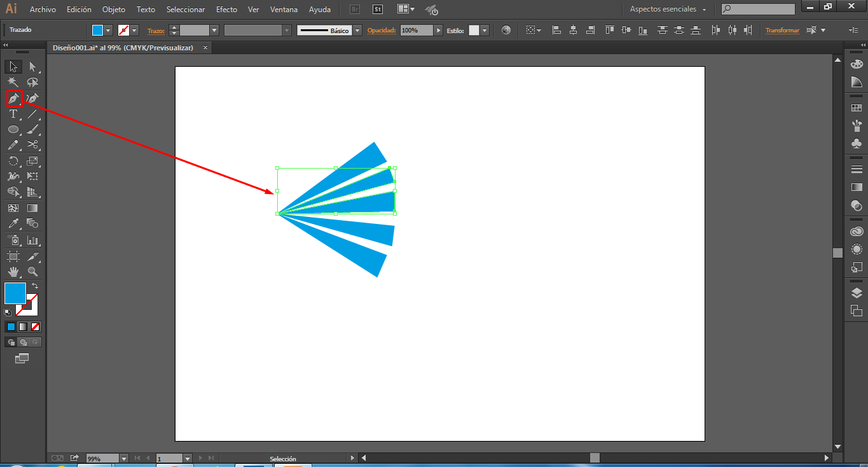Click the Trazo label link
868x467 pixels.
pyautogui.click(x=156, y=31)
